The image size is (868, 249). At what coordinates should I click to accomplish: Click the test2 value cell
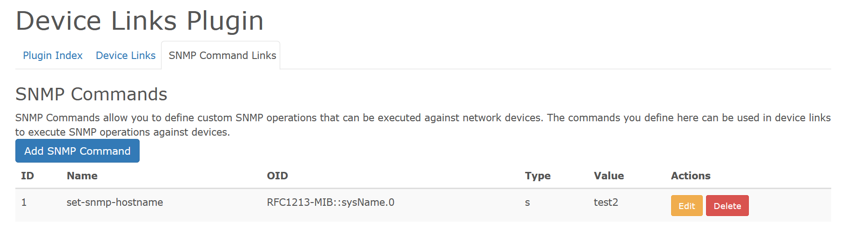(x=606, y=203)
